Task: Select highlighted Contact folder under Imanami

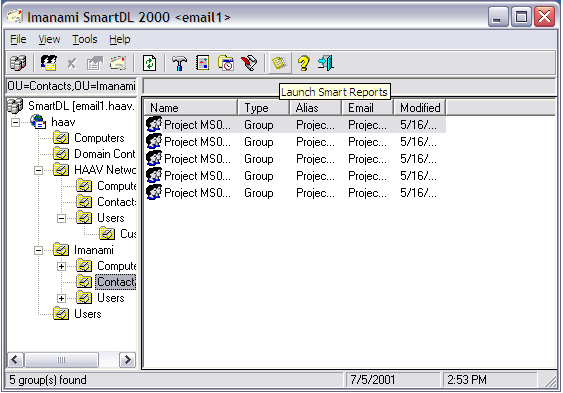Action: 116,282
